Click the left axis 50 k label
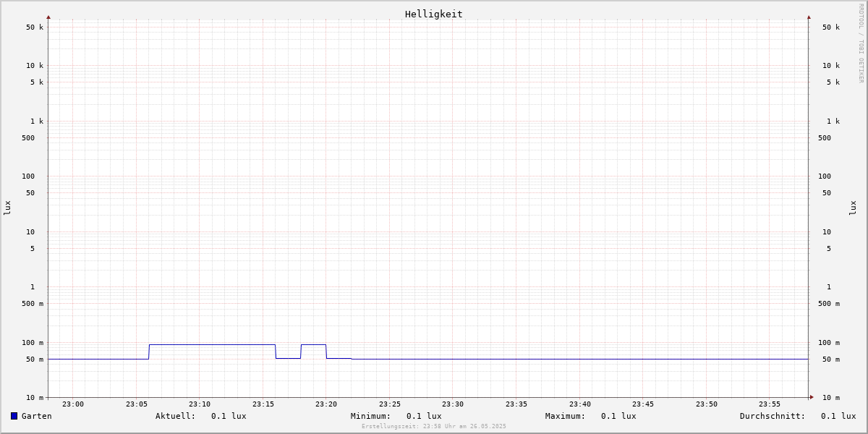The image size is (868, 434). [x=35, y=27]
